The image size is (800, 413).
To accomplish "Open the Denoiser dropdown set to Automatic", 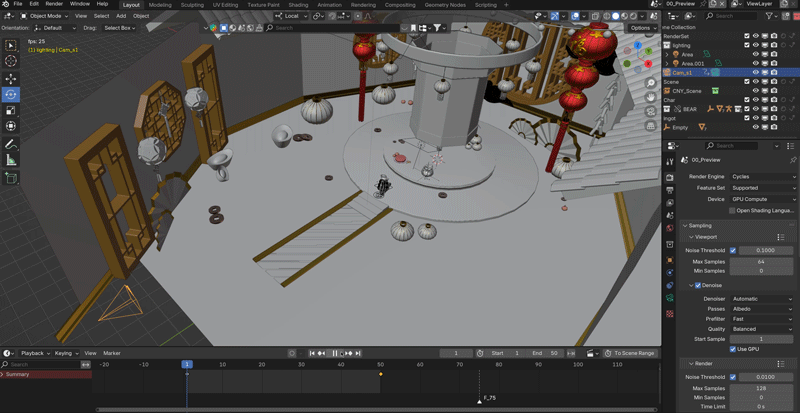I will tap(761, 299).
